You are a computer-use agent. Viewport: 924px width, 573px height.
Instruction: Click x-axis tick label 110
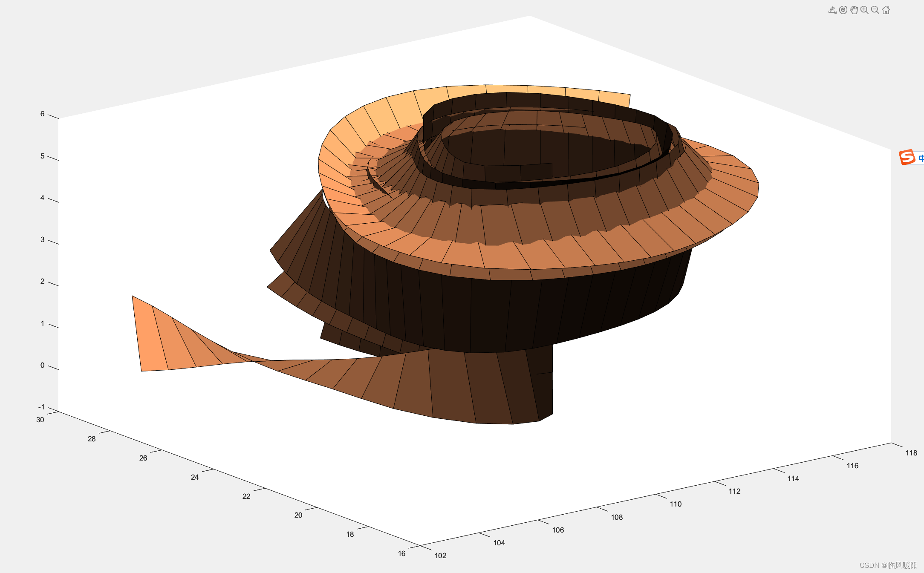pyautogui.click(x=676, y=504)
